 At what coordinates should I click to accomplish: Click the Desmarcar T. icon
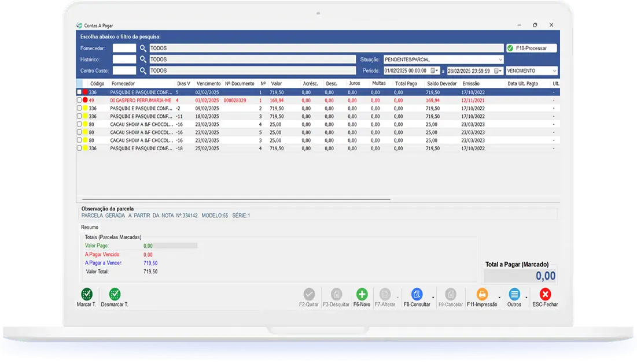115,294
